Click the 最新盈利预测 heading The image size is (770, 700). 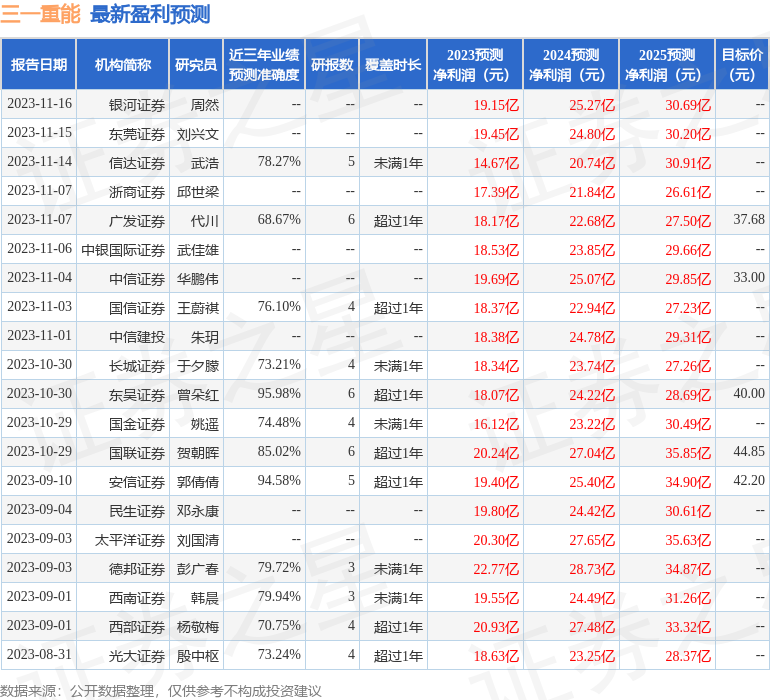click(x=150, y=14)
